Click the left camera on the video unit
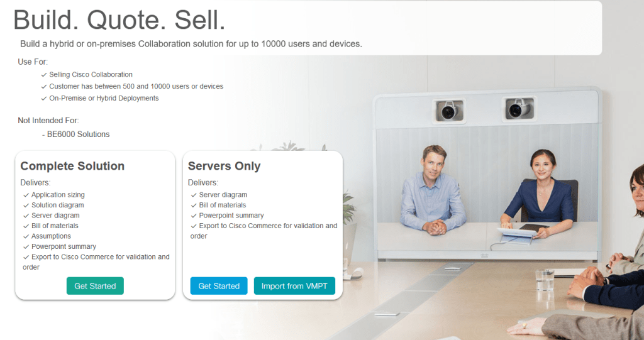Image resolution: width=644 pixels, height=340 pixels. coord(450,110)
